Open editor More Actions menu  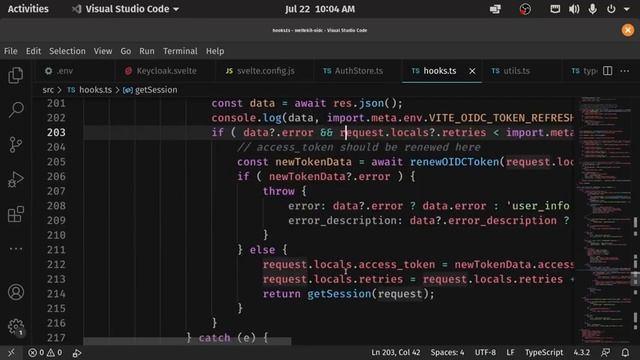[x=624, y=71]
